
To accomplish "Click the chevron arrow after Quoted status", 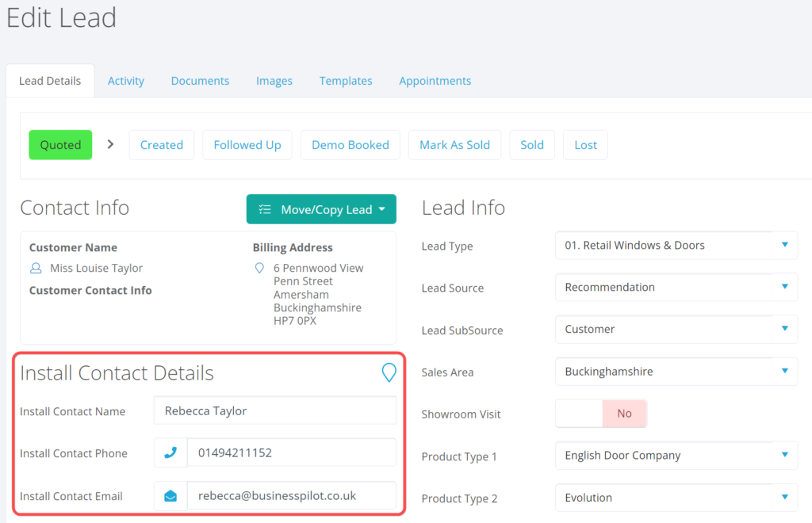I will coord(110,144).
